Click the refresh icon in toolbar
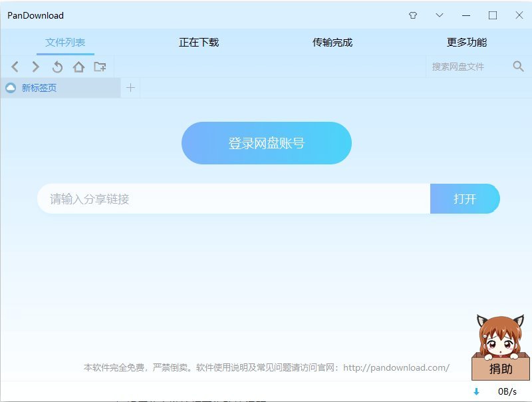532x402 pixels. [57, 67]
